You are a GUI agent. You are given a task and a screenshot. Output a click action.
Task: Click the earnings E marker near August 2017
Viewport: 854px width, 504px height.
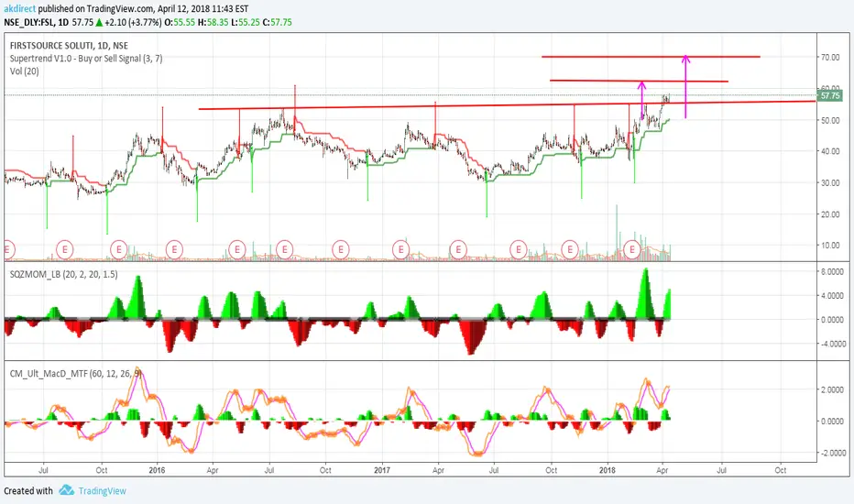click(x=519, y=249)
